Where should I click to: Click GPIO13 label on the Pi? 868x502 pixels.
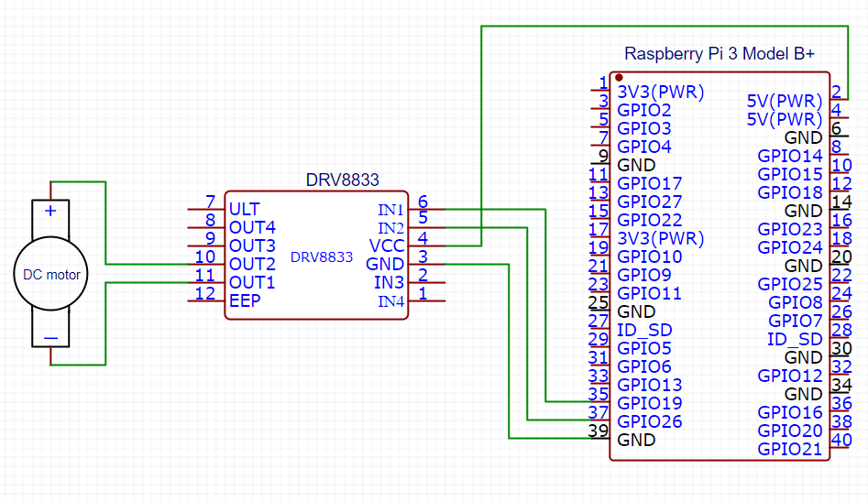click(649, 386)
